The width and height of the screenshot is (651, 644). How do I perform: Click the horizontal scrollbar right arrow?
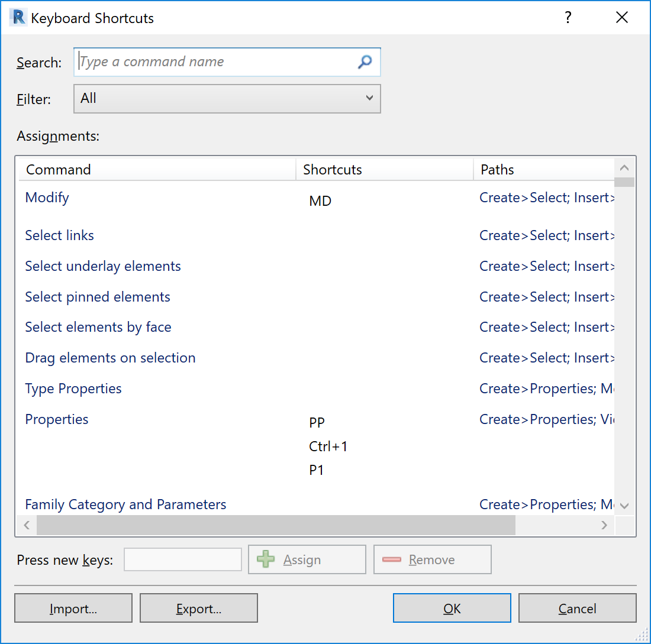pyautogui.click(x=604, y=525)
